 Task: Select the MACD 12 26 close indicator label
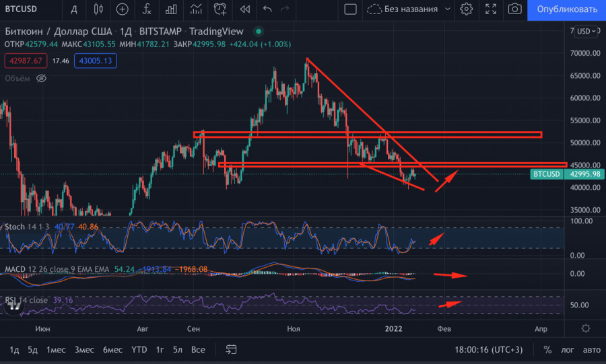coord(57,269)
